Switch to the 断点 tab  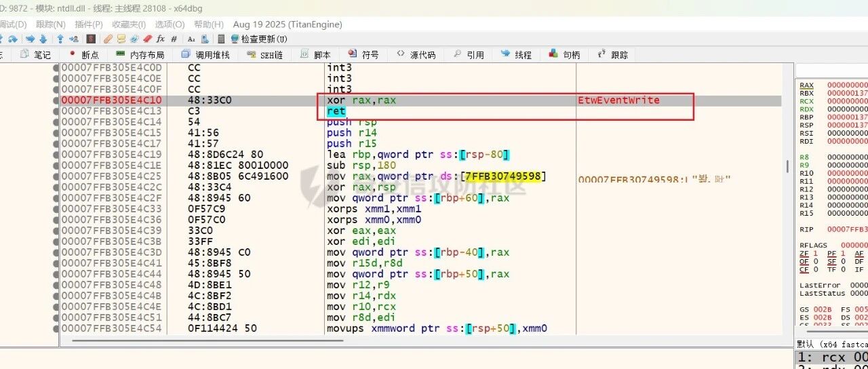click(83, 54)
